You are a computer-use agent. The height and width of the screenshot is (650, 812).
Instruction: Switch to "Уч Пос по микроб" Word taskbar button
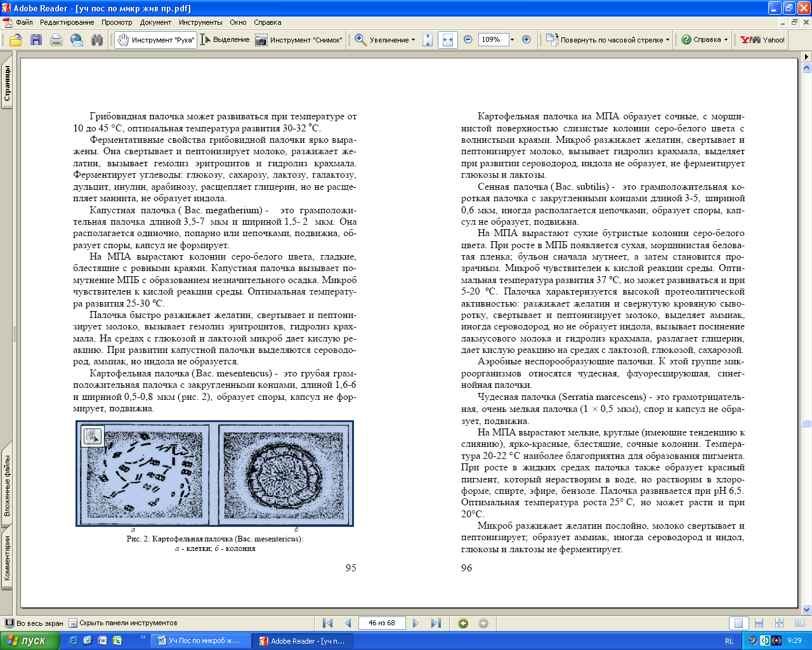[x=201, y=641]
